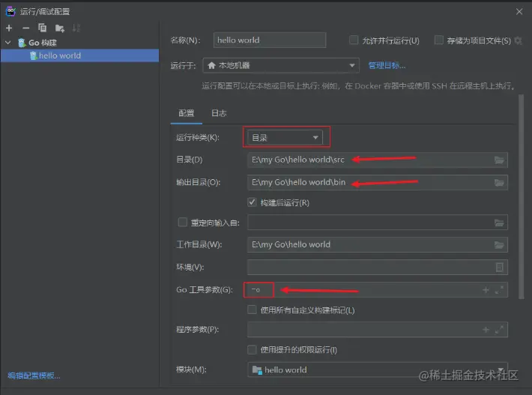
Task: Click the settings panel vertical scrollbar
Action: 522,197
